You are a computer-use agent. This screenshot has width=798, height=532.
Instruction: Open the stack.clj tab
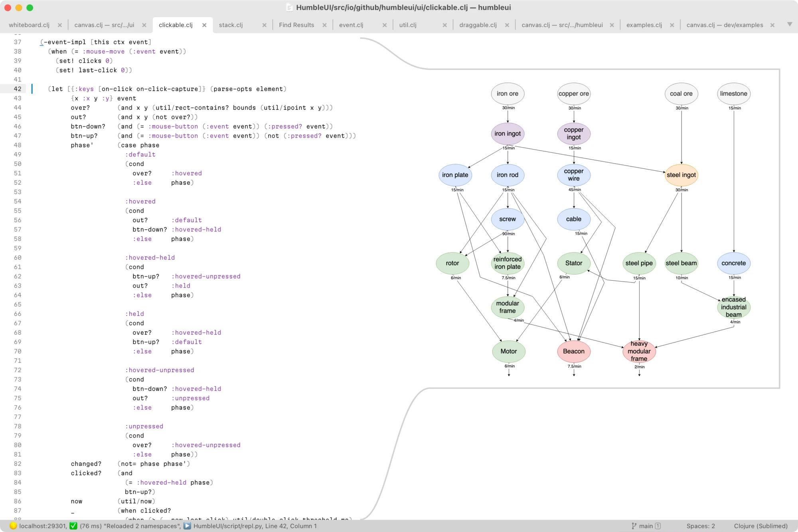click(231, 25)
